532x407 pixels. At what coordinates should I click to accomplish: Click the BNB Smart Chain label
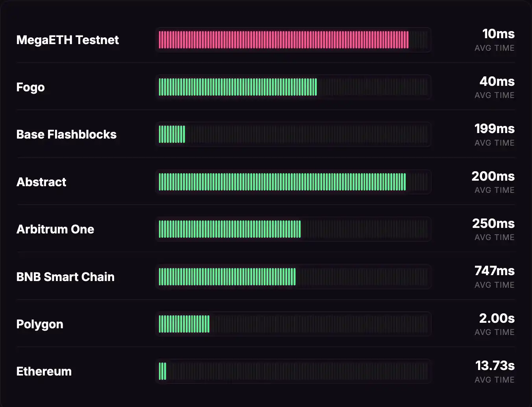(x=65, y=277)
